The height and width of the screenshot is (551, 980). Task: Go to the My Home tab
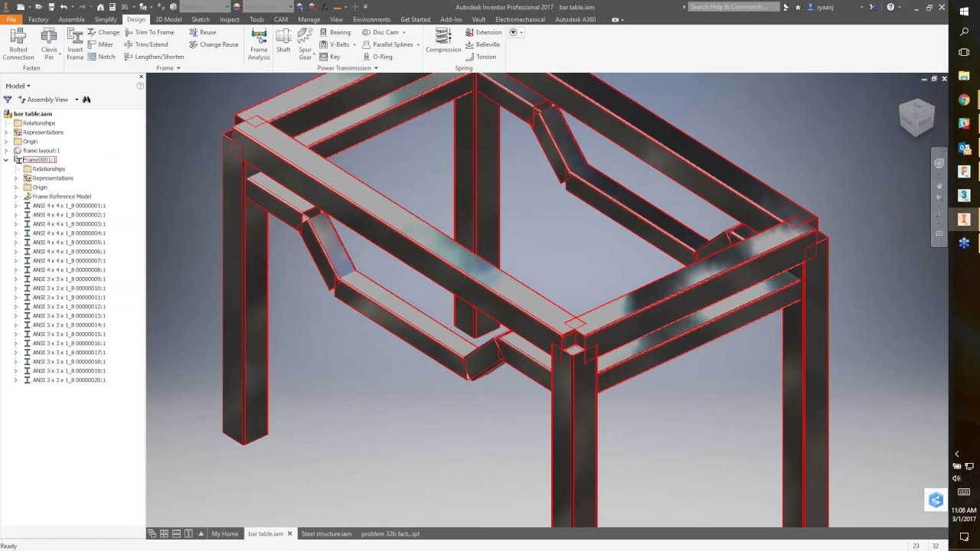[225, 533]
